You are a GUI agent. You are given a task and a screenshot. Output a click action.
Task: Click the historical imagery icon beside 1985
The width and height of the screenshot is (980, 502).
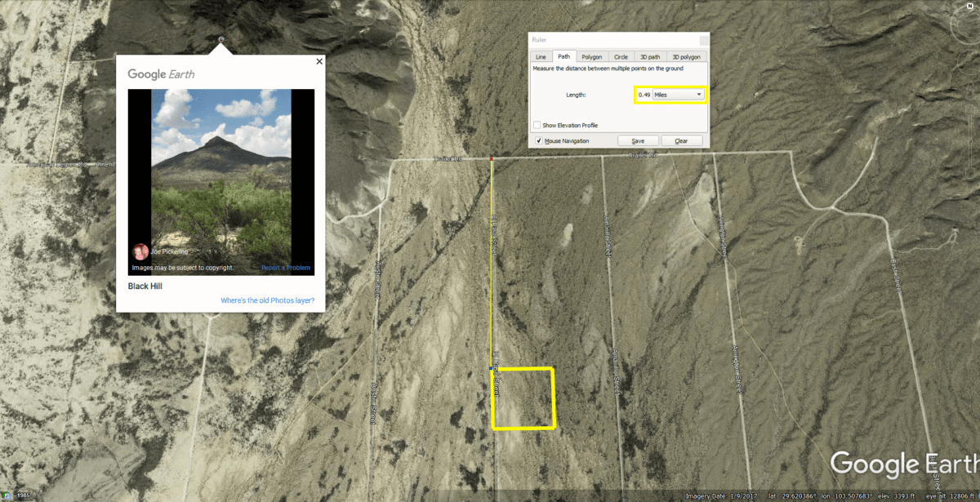click(7, 495)
